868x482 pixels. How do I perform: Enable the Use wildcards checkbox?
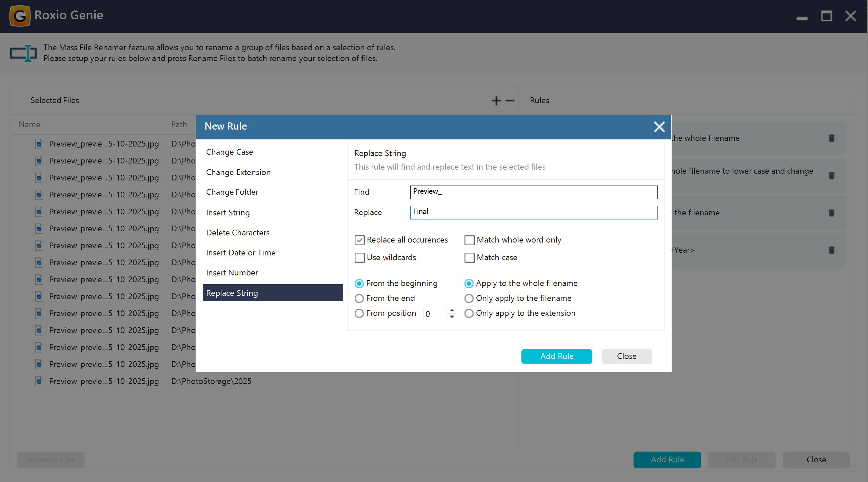(359, 258)
